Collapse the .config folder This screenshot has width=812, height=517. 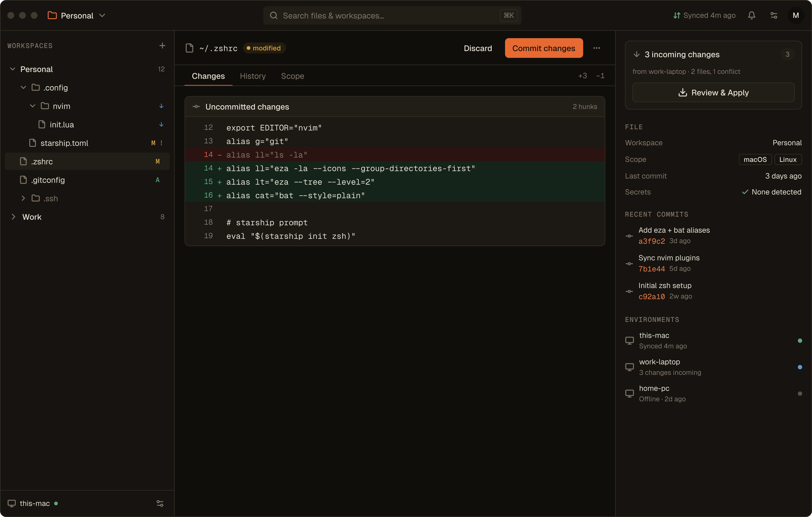coord(23,88)
